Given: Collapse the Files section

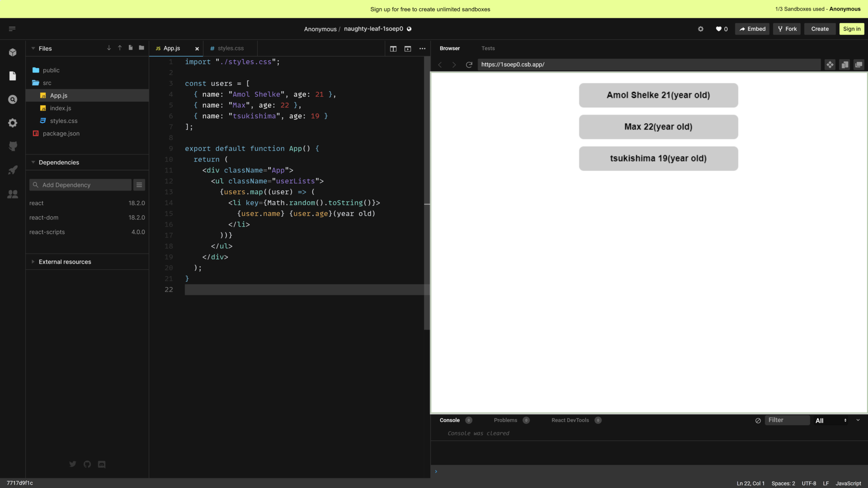Looking at the screenshot, I should tap(33, 48).
